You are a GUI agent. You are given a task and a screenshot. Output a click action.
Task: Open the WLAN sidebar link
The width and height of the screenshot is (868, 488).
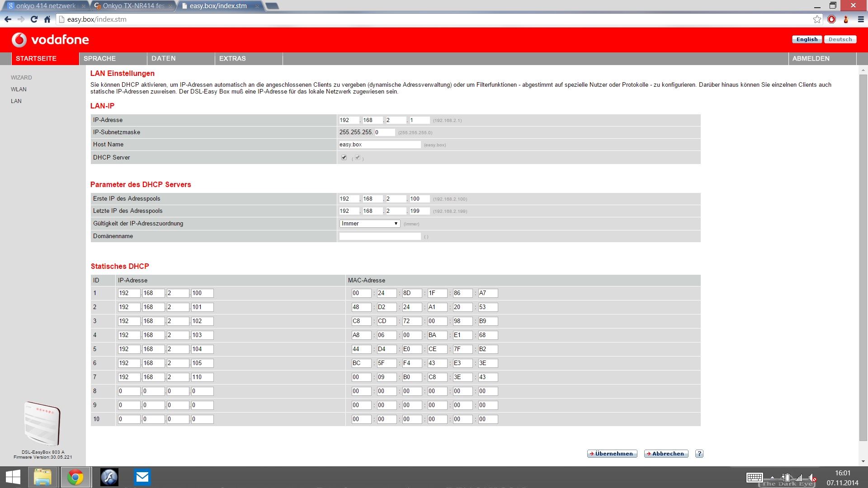19,89
